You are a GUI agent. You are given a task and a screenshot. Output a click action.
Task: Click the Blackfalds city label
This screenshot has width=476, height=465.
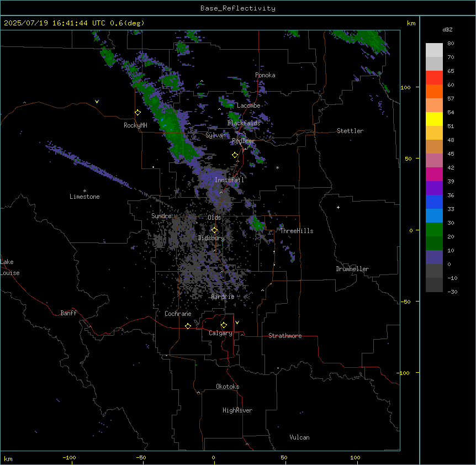pyautogui.click(x=244, y=123)
